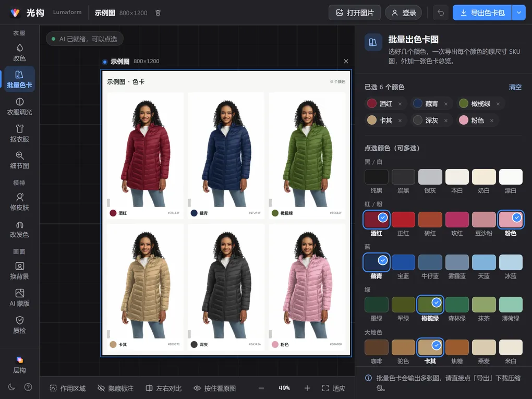Remove 粉色 chip from selection
532x399 pixels.
(492, 120)
